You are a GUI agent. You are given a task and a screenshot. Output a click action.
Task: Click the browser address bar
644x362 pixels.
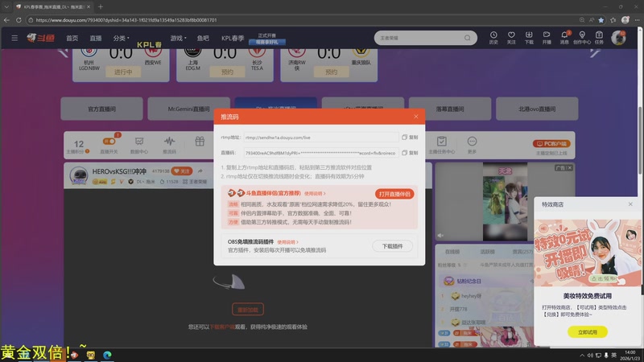coord(302,19)
